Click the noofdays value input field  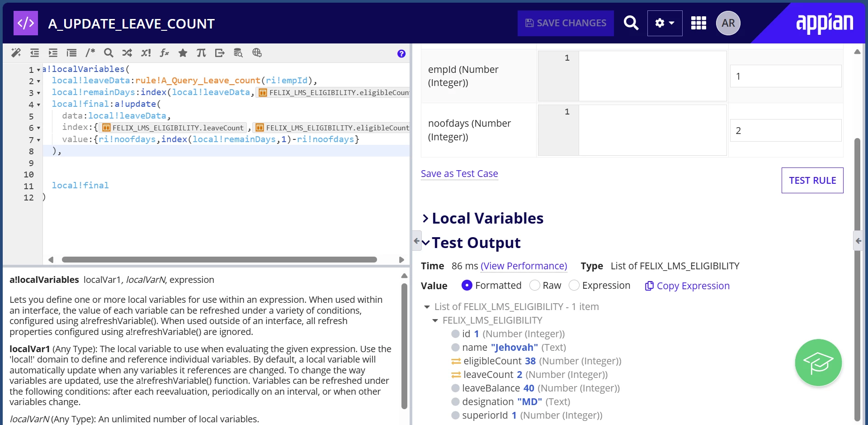click(x=786, y=130)
